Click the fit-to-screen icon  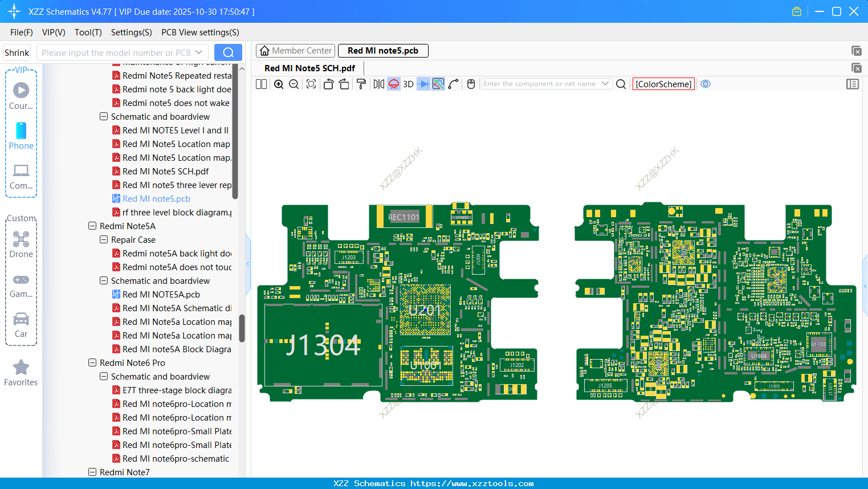pyautogui.click(x=311, y=84)
